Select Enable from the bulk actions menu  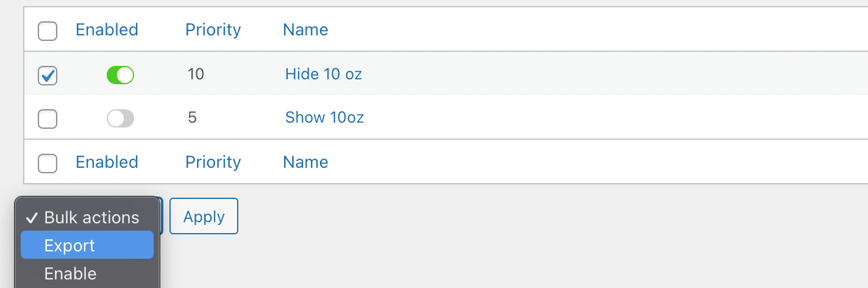coord(87,273)
